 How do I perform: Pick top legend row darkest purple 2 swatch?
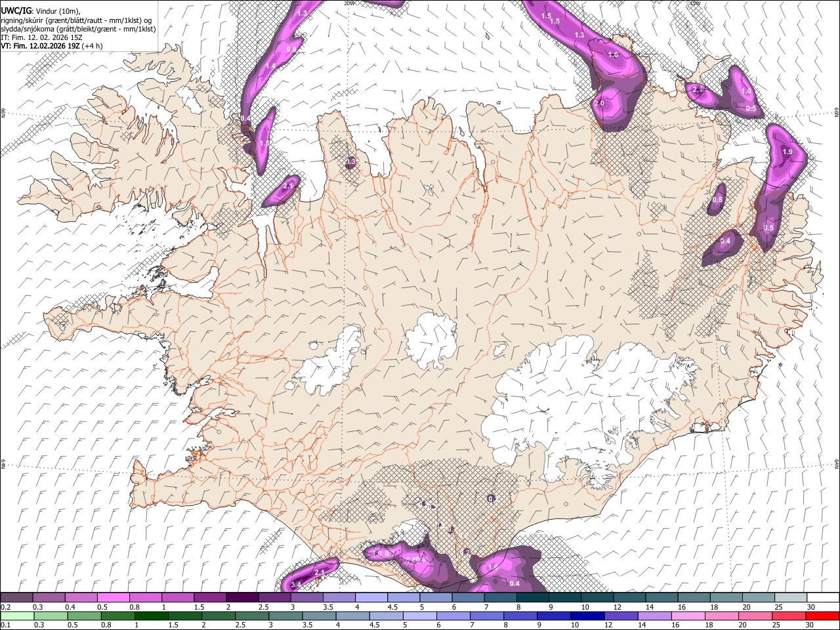point(242,597)
